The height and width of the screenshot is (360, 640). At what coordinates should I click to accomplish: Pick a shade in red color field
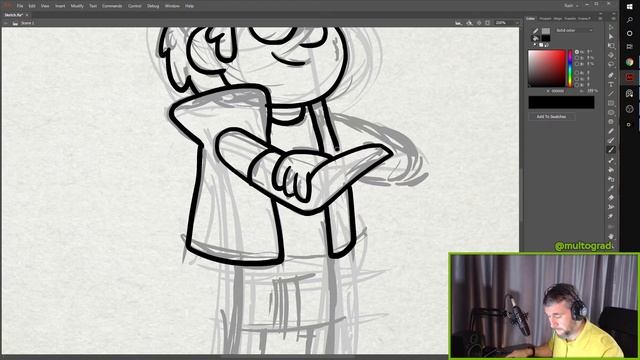[547, 69]
